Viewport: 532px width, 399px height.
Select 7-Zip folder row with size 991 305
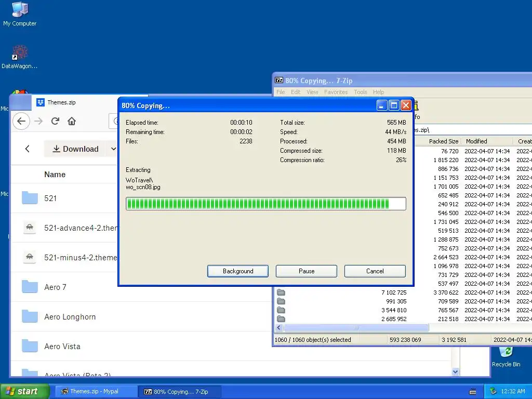(x=402, y=301)
